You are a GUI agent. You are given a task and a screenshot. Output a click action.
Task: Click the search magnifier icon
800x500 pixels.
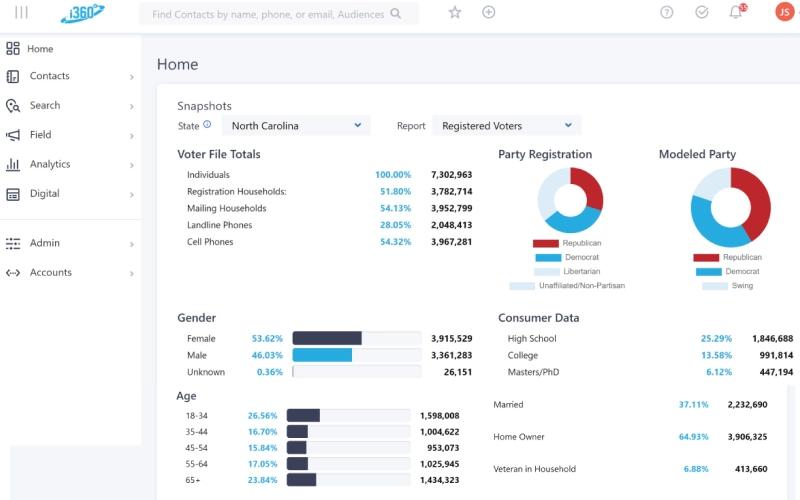pyautogui.click(x=395, y=14)
